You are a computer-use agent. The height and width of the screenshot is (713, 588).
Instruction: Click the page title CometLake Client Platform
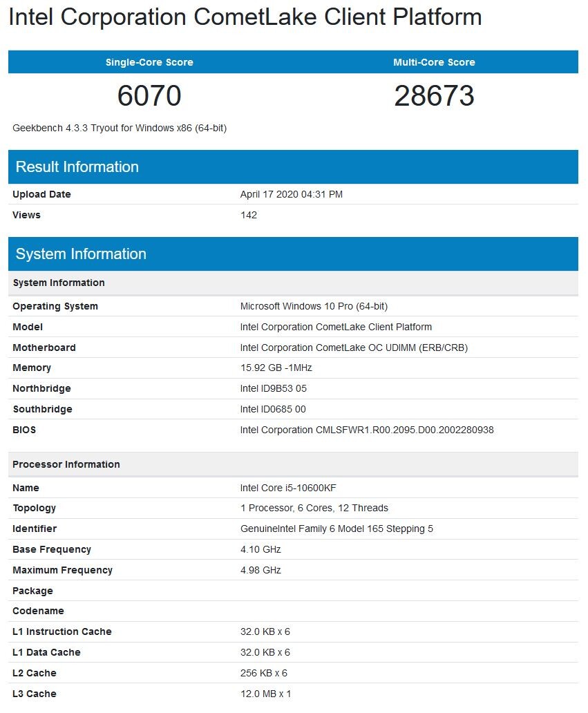click(245, 17)
